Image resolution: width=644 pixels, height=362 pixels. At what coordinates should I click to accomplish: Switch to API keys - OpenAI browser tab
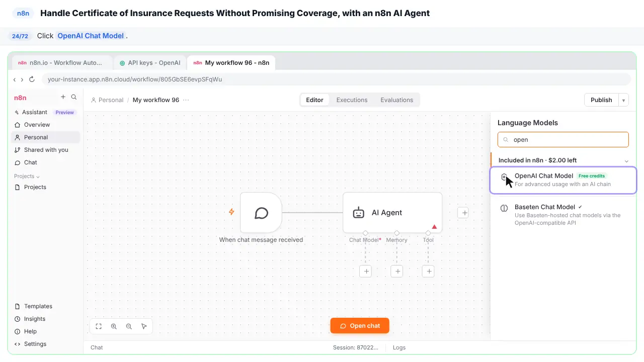[150, 63]
